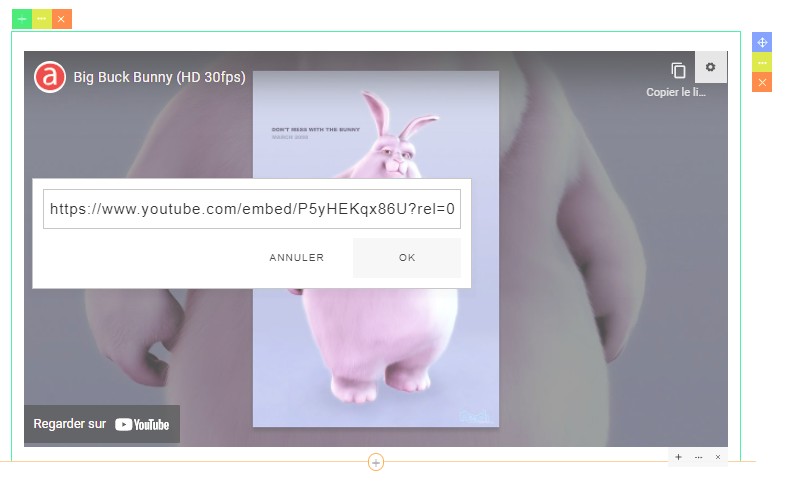Click small grey plus icon under video
The height and width of the screenshot is (492, 787).
678,457
